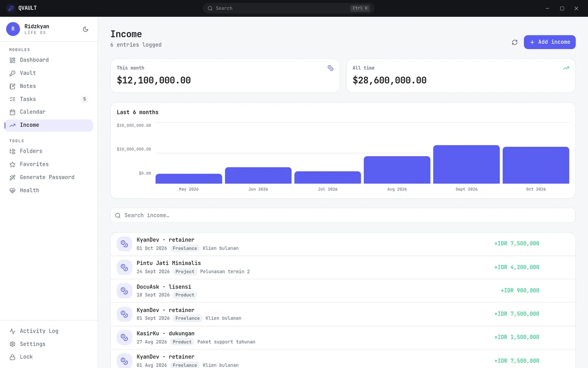The image size is (588, 368).
Task: Click the Tasks count badge 5
Action: pos(84,99)
